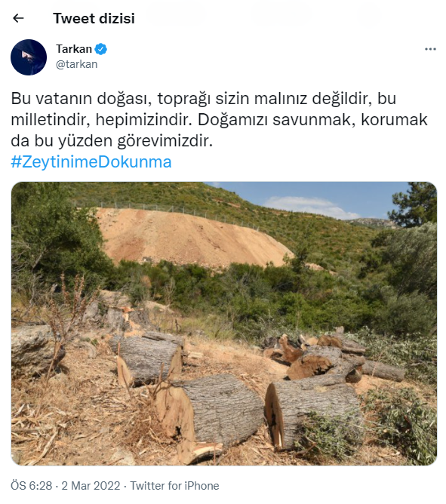Click the word 'Doğamızı' in the tweet
446x504 pixels.
[232, 119]
